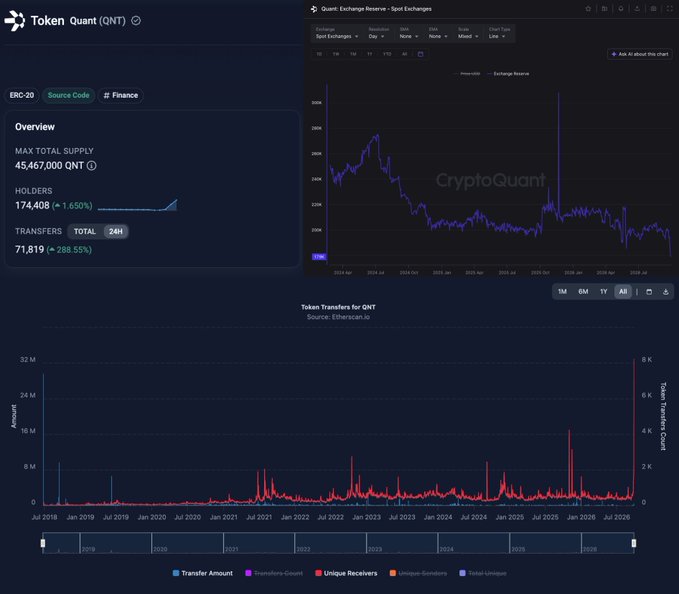Screen dimensions: 679x594
Task: Select 1M range for token transfers
Action: [x=562, y=292]
